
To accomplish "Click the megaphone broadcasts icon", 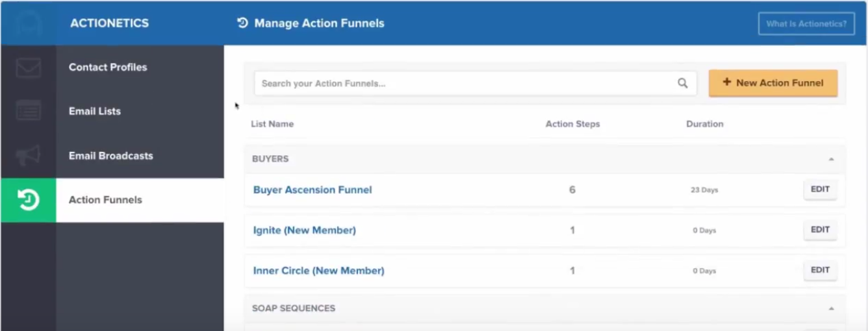I will [x=28, y=156].
